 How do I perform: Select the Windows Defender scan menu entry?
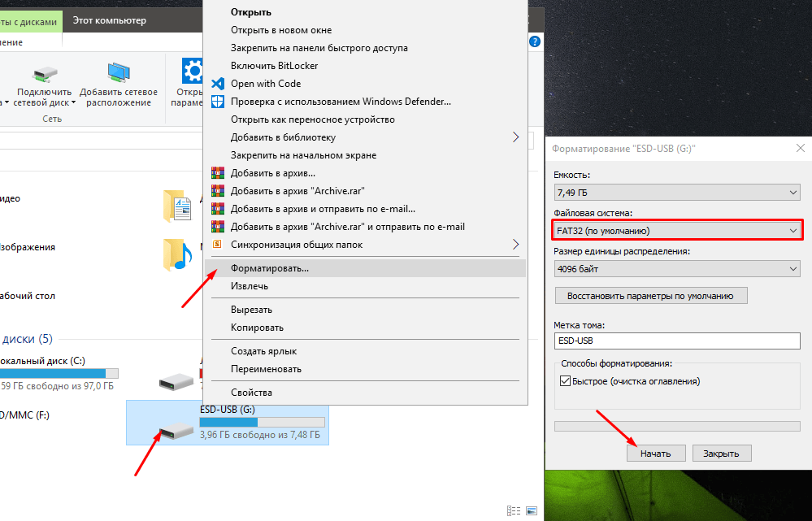tap(341, 102)
